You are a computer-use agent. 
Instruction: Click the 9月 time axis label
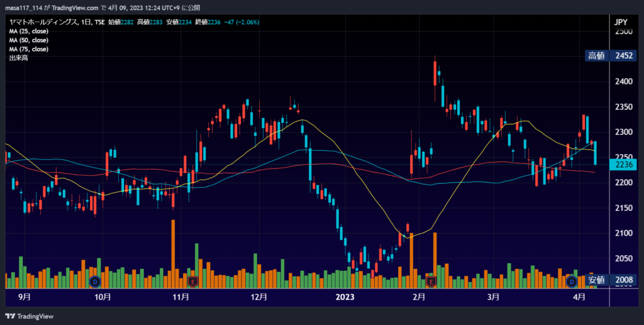tap(25, 297)
